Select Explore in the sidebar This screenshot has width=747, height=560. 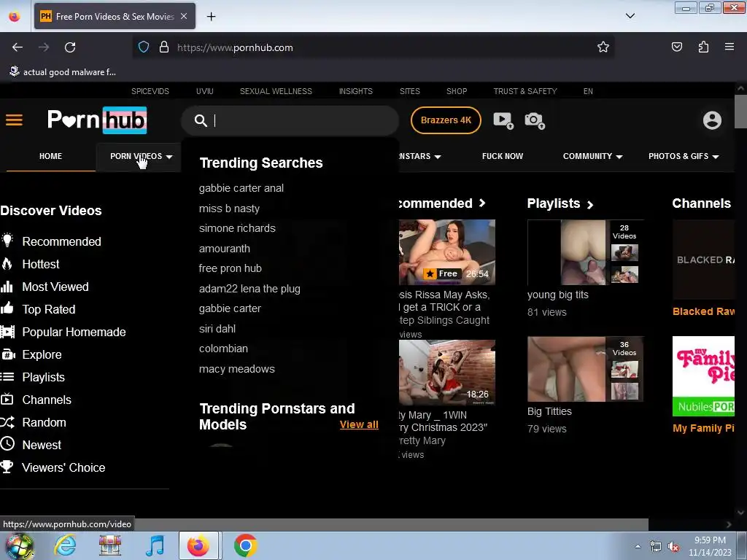(x=31, y=355)
